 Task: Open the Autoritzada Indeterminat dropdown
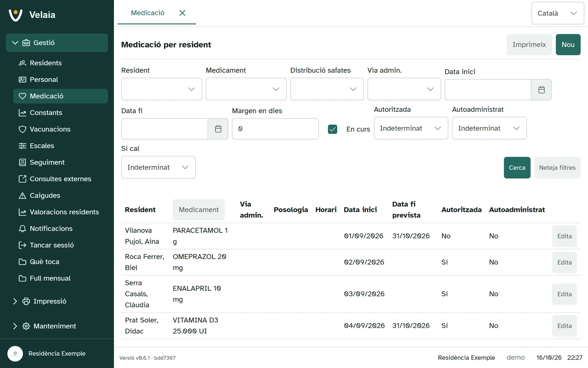pyautogui.click(x=411, y=128)
